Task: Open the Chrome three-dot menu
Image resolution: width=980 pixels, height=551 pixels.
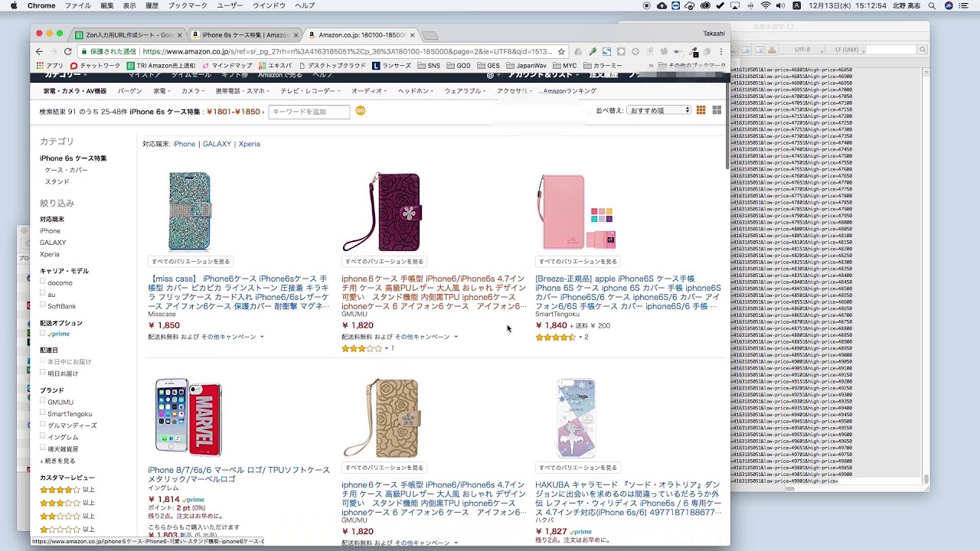Action: tap(720, 51)
